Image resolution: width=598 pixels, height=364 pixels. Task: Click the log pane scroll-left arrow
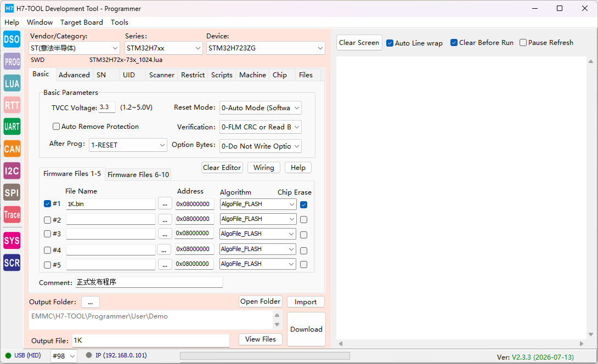point(341,344)
